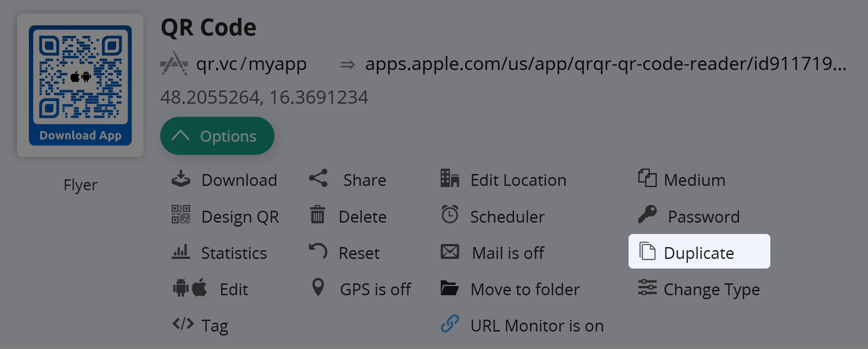Open the apps.apple.com destination URL
Screen dimensions: 868x349
coord(605,64)
